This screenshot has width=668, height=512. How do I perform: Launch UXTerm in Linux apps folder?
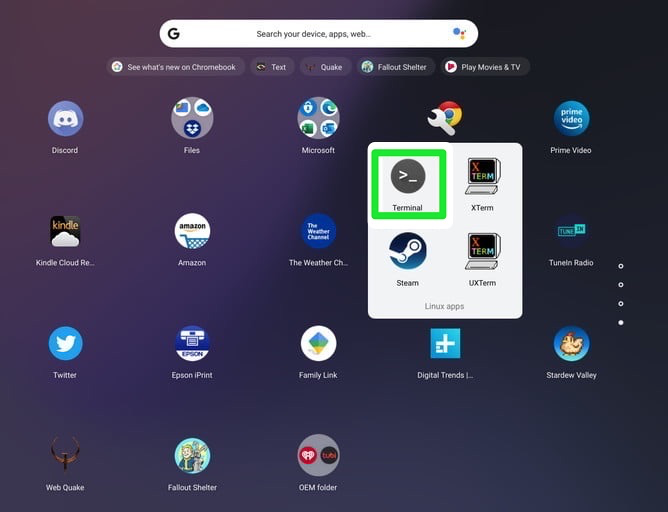[483, 251]
